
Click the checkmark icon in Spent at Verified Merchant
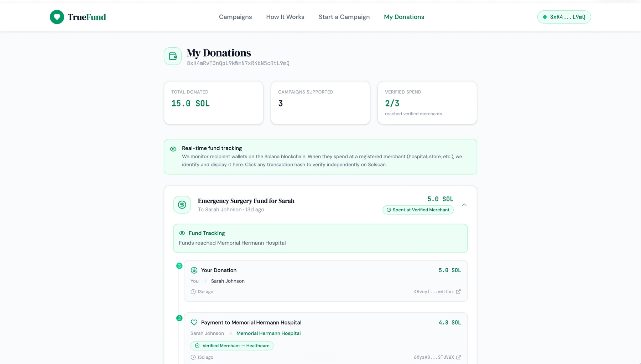389,210
